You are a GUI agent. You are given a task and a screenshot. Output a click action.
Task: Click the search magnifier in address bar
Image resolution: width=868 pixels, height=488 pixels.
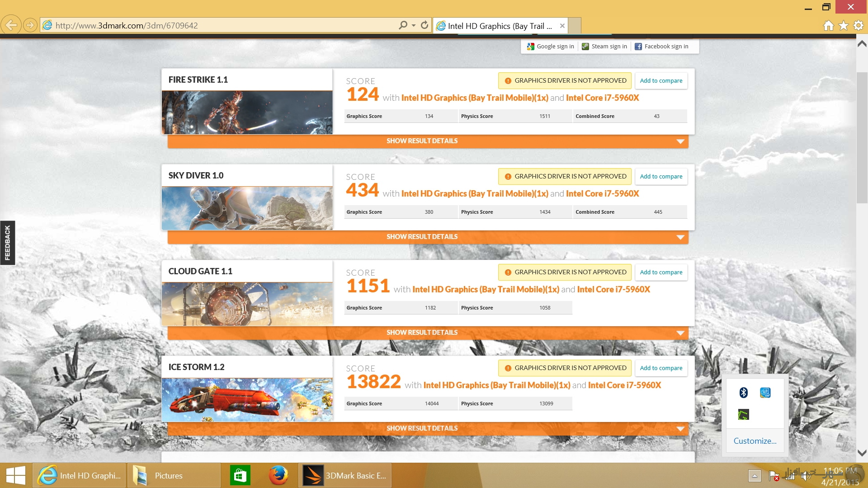point(403,25)
